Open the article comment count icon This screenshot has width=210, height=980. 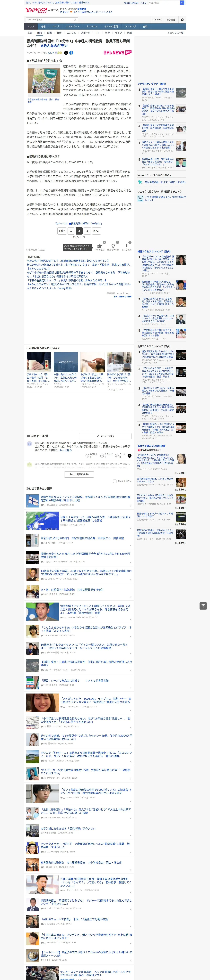[x=51, y=53]
